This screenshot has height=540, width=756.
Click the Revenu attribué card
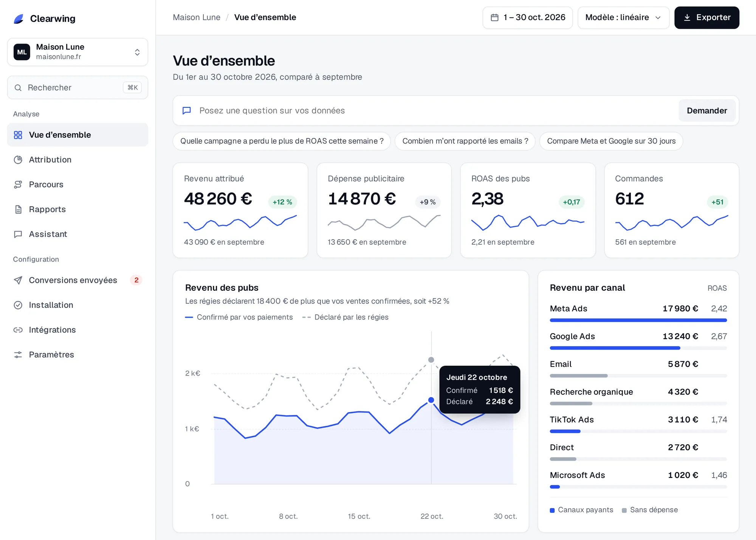(x=240, y=210)
